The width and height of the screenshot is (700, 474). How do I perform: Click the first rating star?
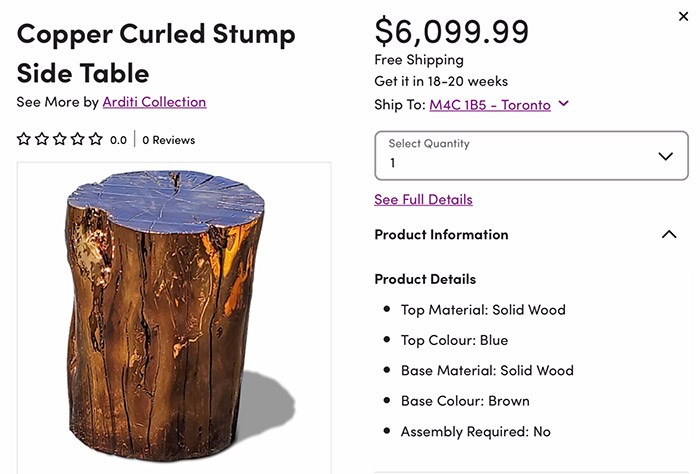pyautogui.click(x=24, y=140)
